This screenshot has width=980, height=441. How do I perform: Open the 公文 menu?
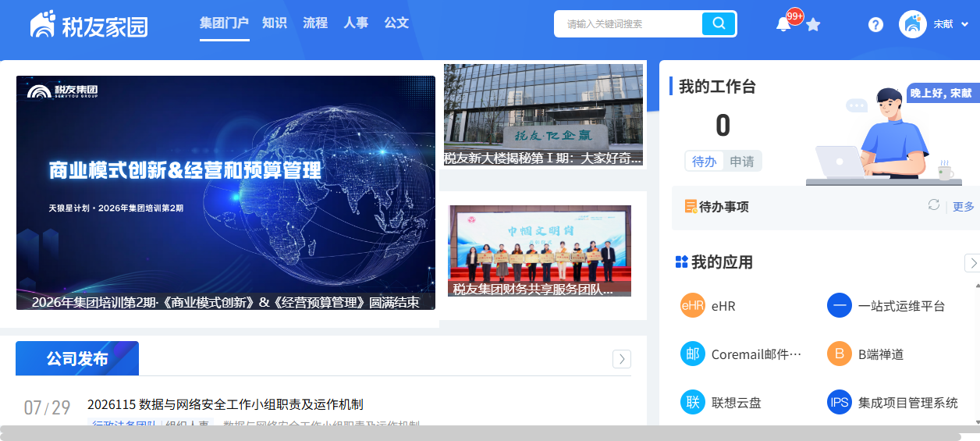click(396, 23)
